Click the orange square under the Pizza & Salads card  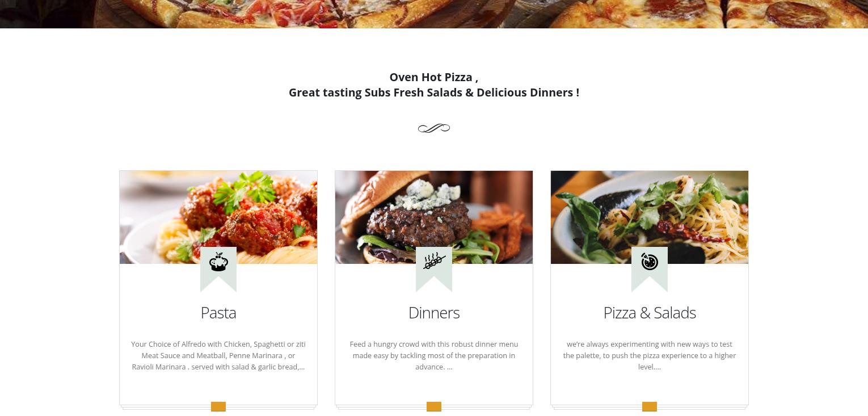pyautogui.click(x=650, y=406)
